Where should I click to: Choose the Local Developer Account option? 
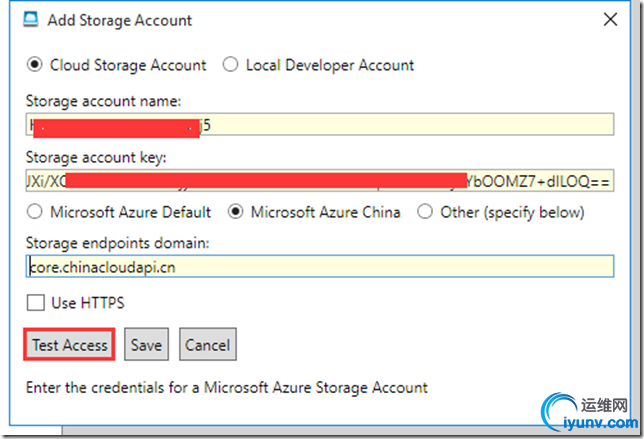coord(230,65)
